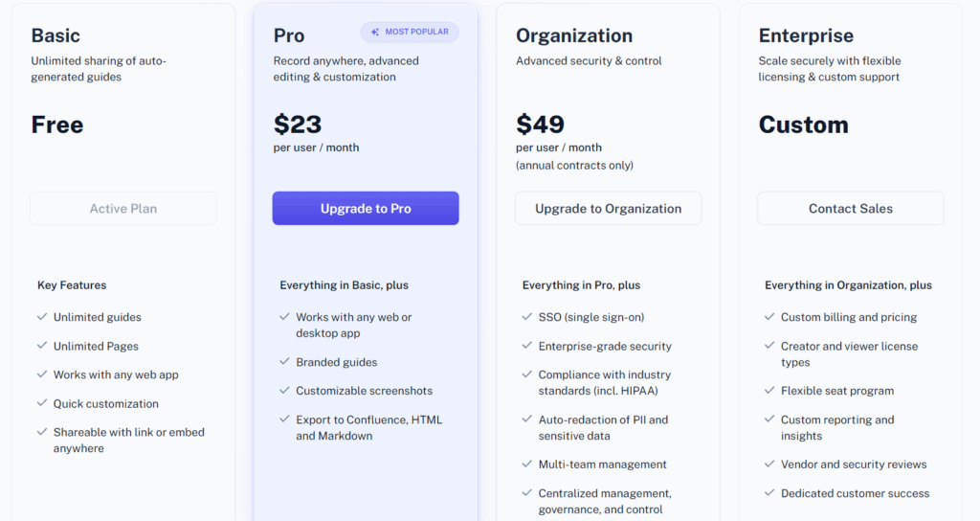Image resolution: width=980 pixels, height=521 pixels.
Task: Click the checkmark icon beside Unlimited guides
Action: click(x=42, y=317)
